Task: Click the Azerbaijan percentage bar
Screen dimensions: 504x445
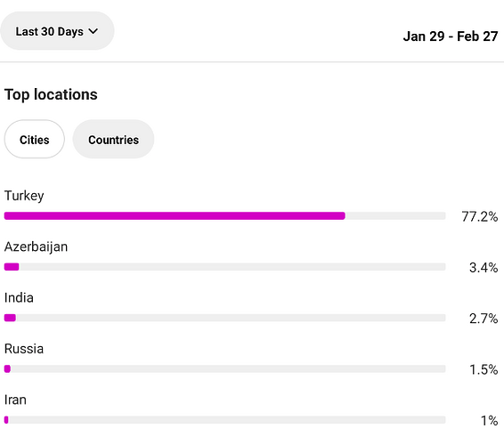Action: [x=224, y=267]
